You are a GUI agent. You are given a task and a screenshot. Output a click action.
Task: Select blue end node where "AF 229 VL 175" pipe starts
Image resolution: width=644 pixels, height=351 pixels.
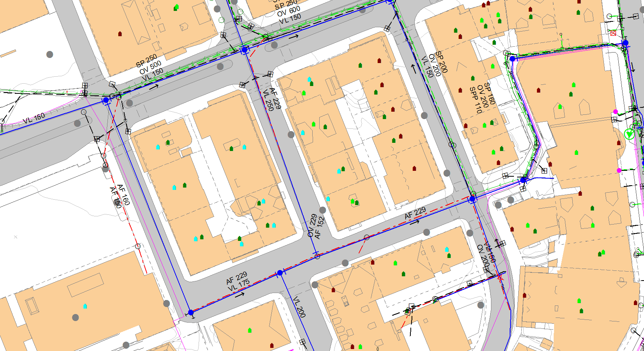[191, 312]
